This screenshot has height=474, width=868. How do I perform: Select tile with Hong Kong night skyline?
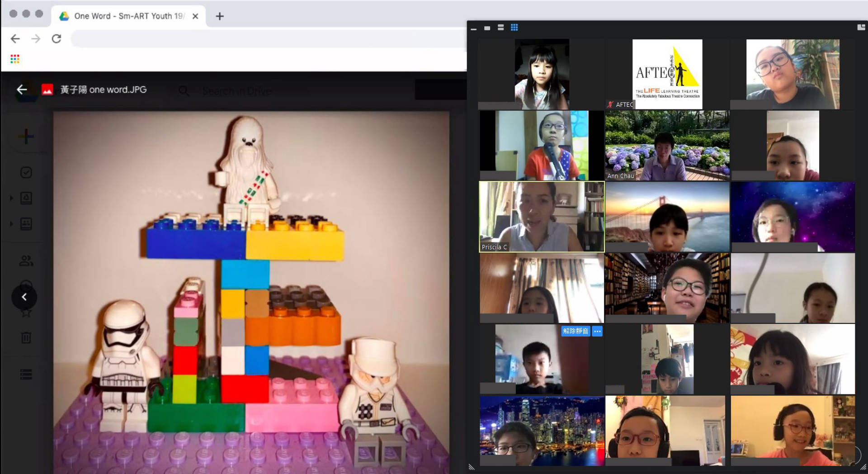point(542,431)
